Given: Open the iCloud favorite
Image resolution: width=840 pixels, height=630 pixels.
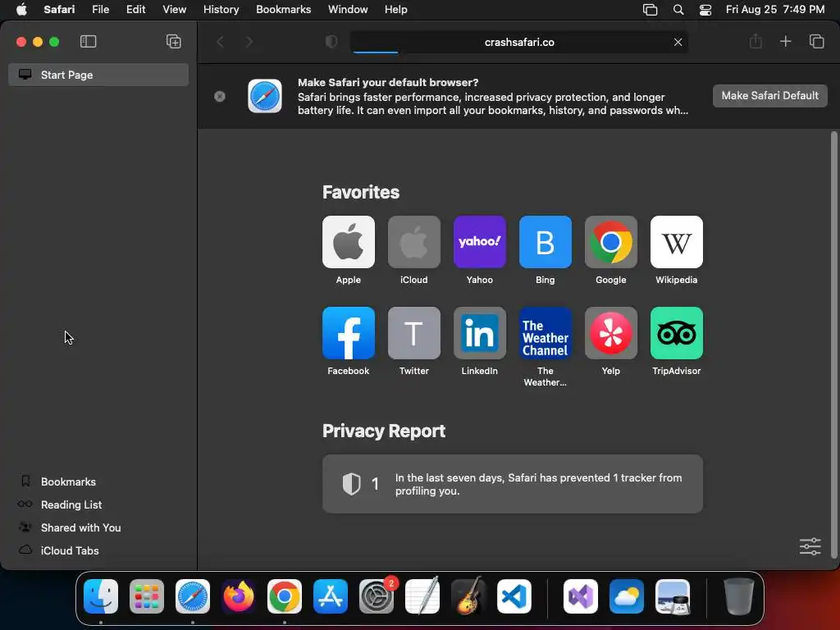Looking at the screenshot, I should (x=414, y=242).
